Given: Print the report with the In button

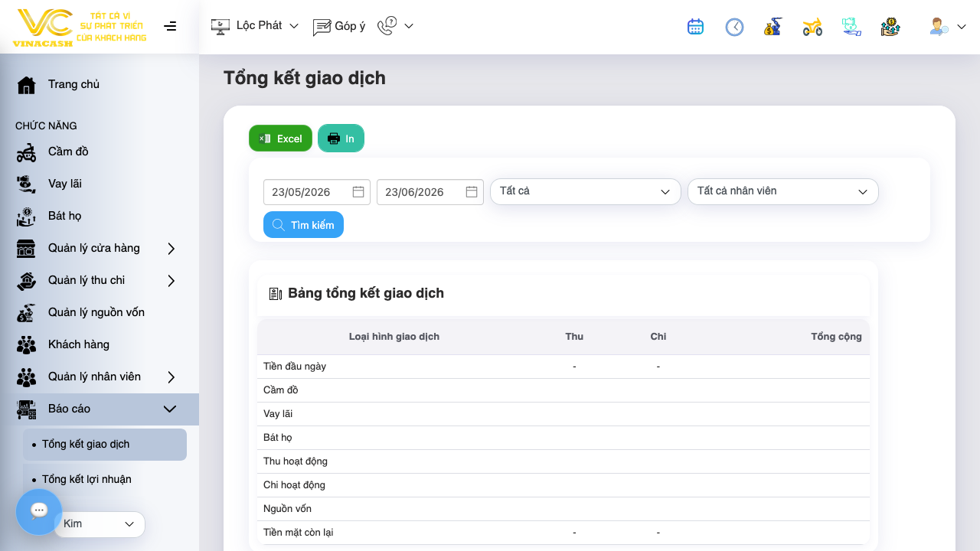Looking at the screenshot, I should pos(341,139).
